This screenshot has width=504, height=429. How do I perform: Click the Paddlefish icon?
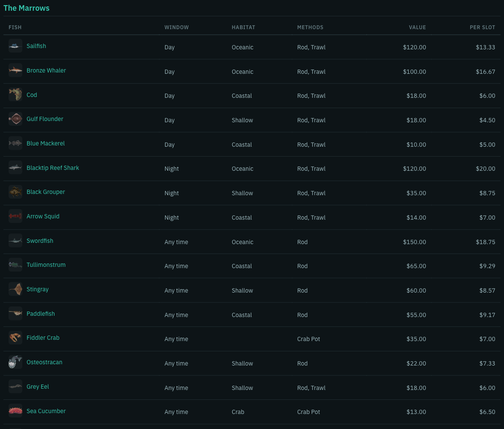click(x=15, y=314)
